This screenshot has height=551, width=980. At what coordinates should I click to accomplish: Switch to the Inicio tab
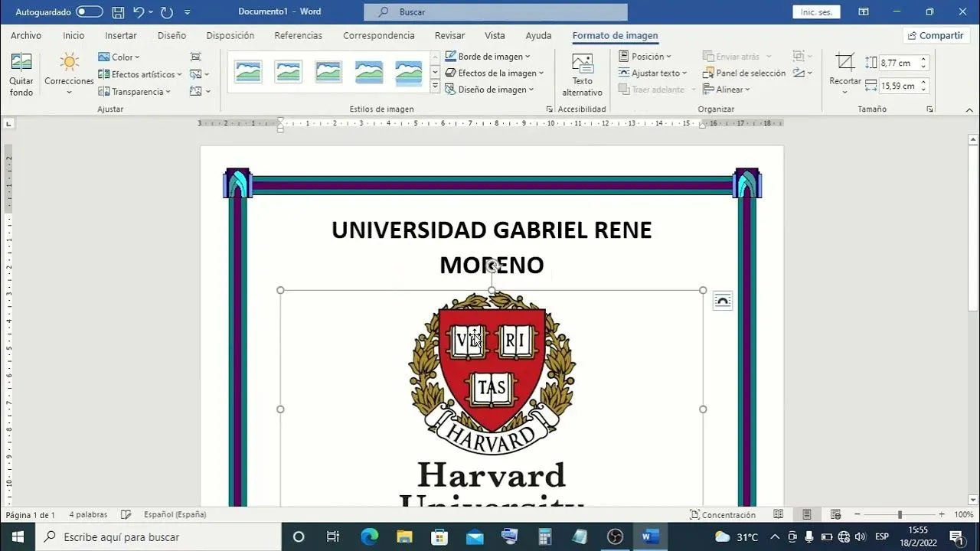pos(73,36)
